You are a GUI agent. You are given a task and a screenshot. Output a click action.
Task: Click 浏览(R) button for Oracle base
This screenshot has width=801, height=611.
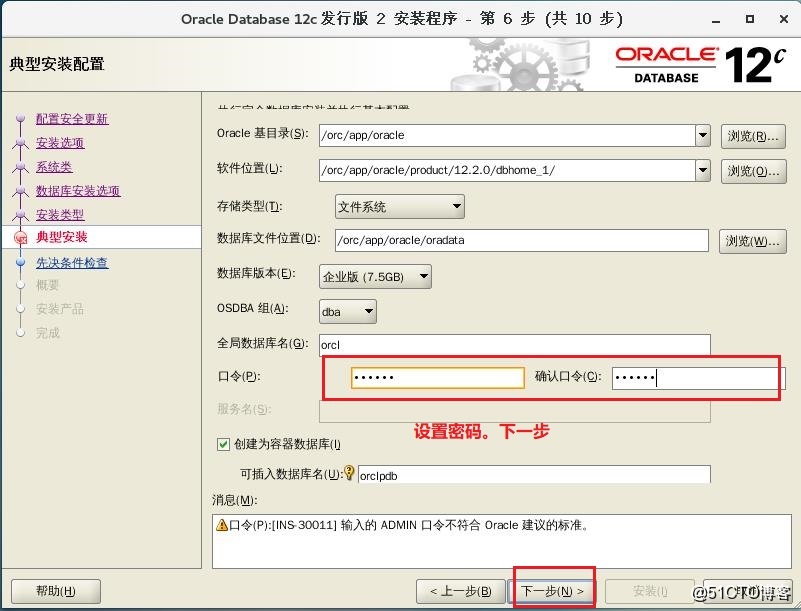[x=753, y=136]
